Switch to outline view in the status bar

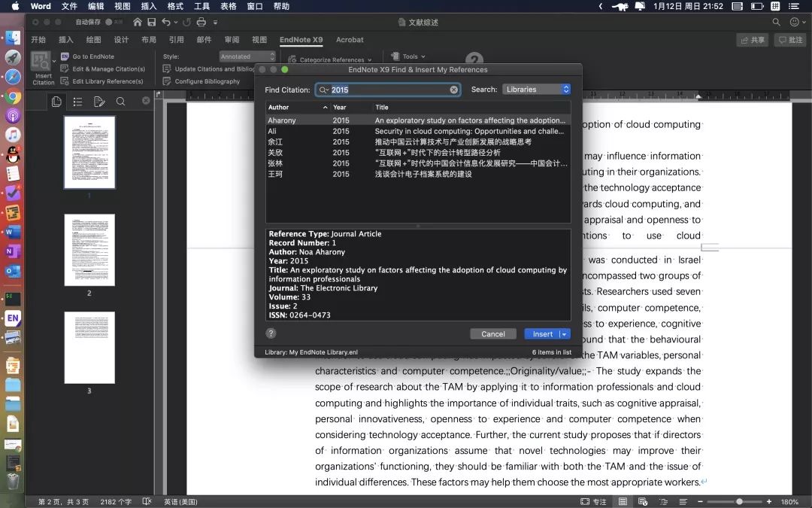(x=663, y=502)
